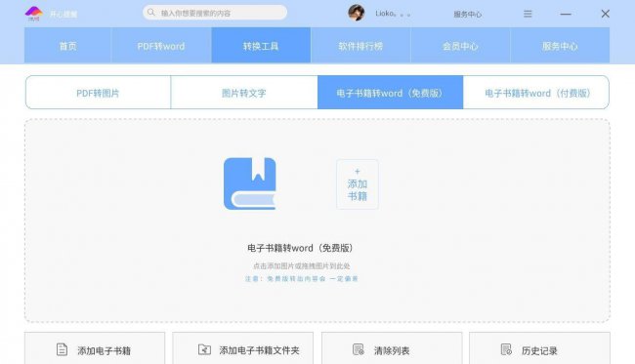Minimize the application window
635x364 pixels.
566,14
